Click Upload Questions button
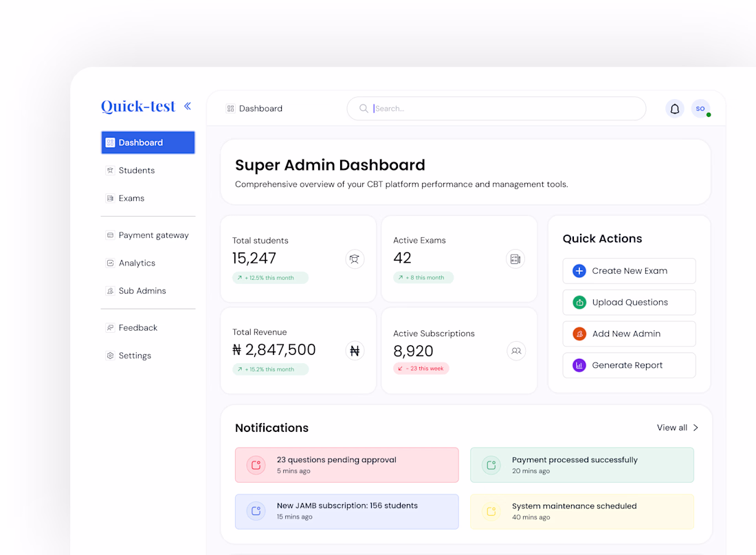756x555 pixels. tap(629, 302)
